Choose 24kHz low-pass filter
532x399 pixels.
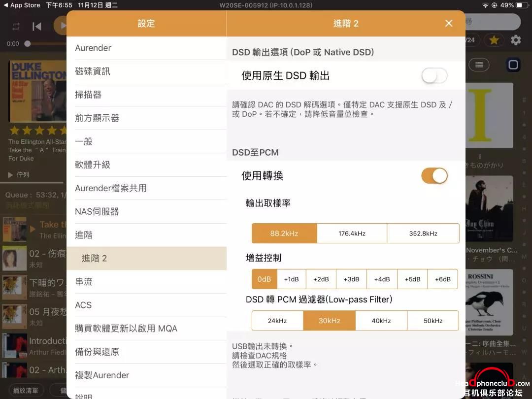click(x=277, y=321)
